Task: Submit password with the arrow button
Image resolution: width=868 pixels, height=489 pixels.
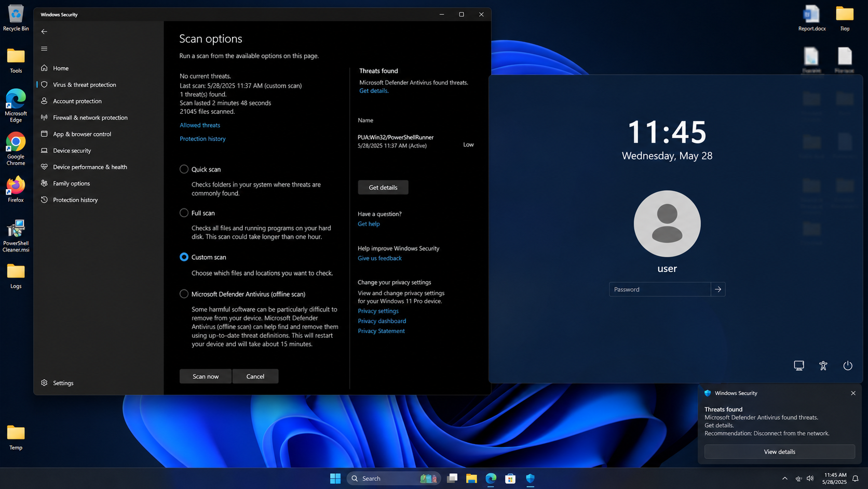Action: tap(718, 289)
